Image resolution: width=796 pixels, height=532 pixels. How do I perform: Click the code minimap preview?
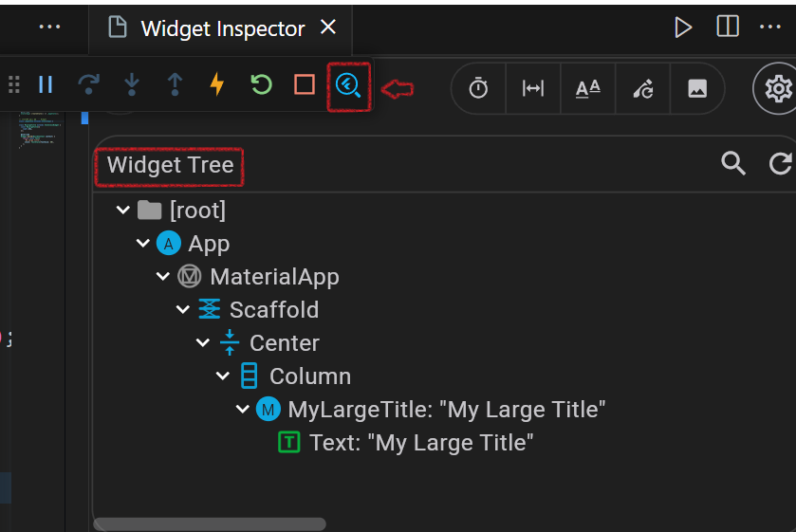pyautogui.click(x=40, y=130)
